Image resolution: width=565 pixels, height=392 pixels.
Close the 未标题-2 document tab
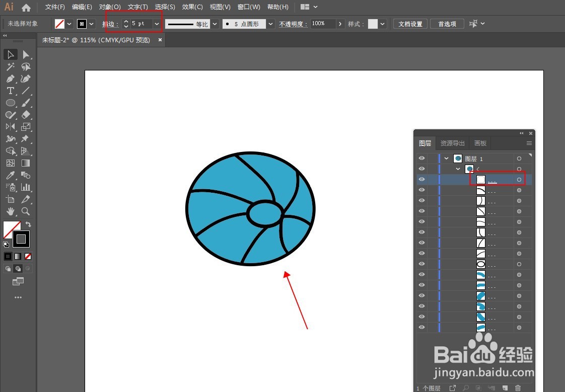tap(160, 40)
